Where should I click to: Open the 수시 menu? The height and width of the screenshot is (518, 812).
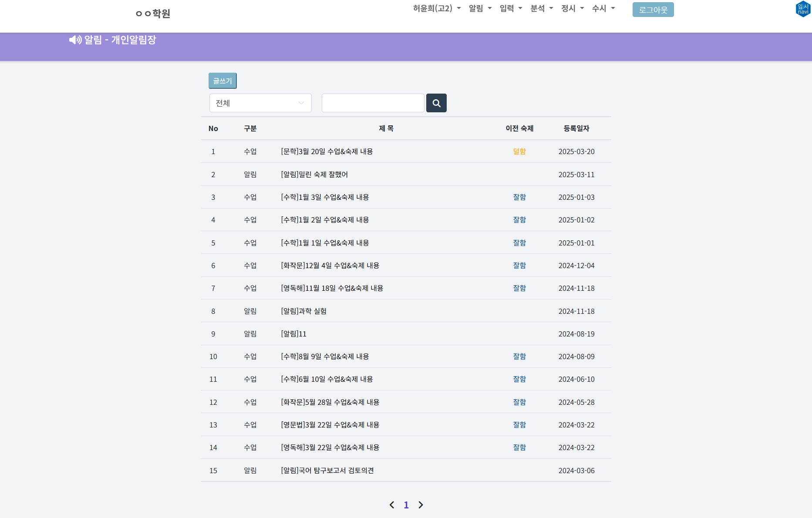click(x=603, y=8)
